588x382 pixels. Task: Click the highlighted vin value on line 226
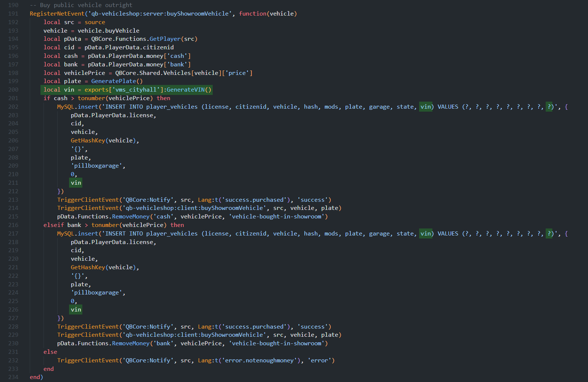click(76, 310)
